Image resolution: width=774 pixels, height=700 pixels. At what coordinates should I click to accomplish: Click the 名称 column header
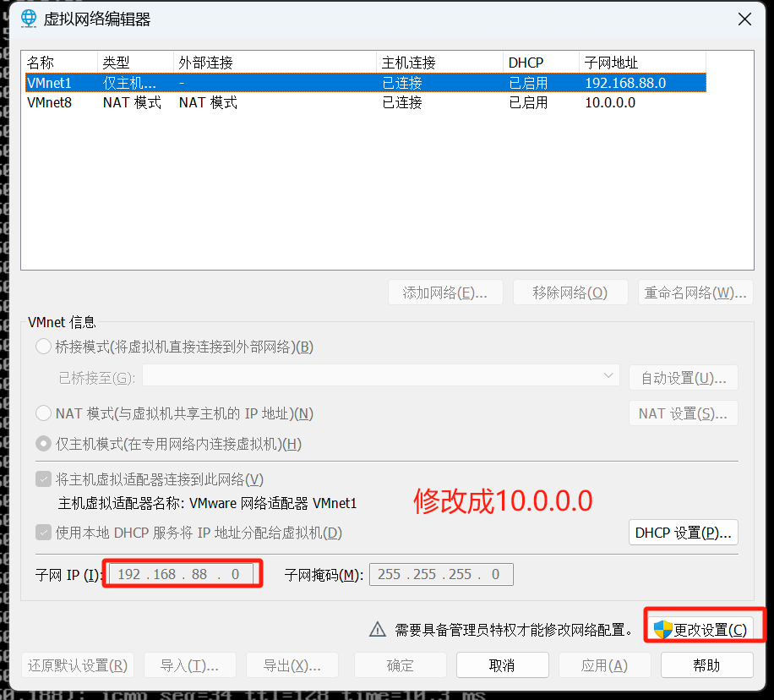[59, 63]
